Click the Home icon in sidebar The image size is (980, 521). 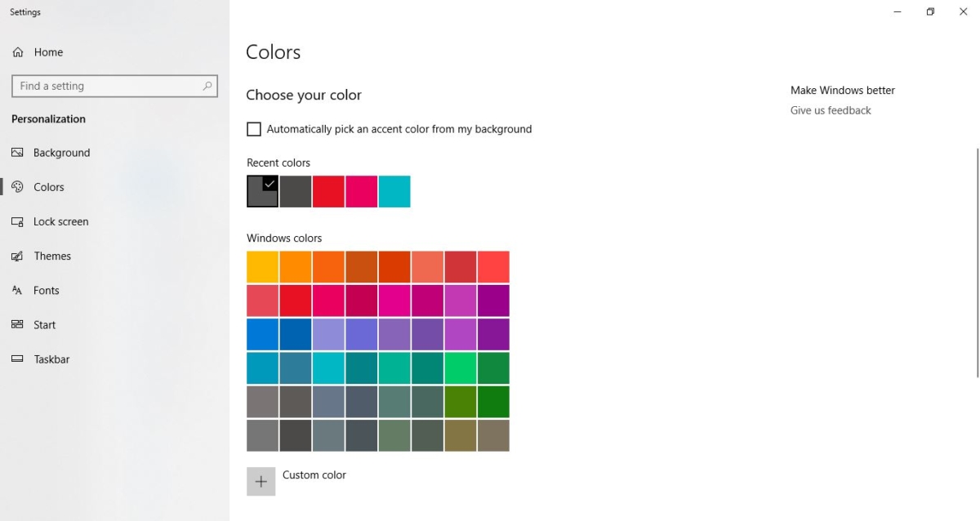[x=17, y=52]
